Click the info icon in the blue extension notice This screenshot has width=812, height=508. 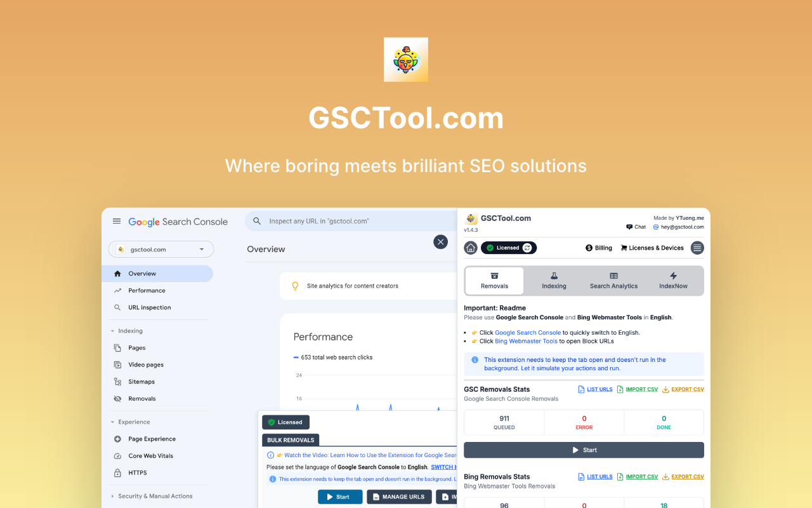pos(475,359)
